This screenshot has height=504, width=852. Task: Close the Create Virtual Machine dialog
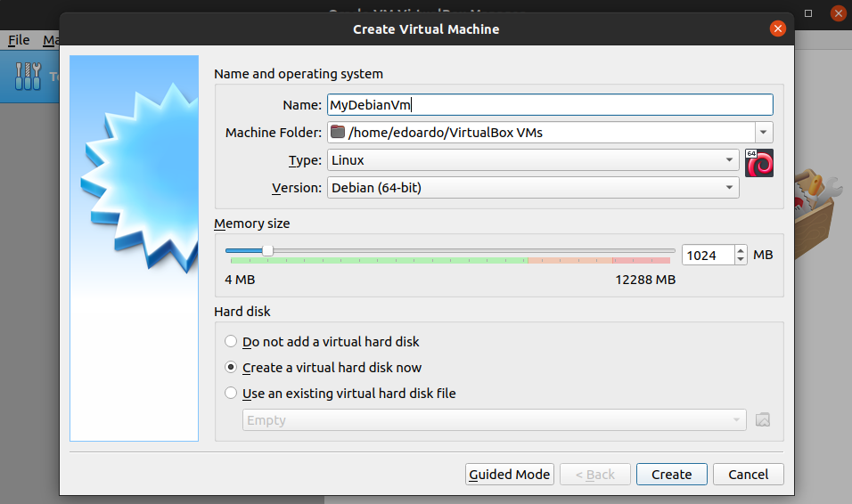(x=777, y=28)
